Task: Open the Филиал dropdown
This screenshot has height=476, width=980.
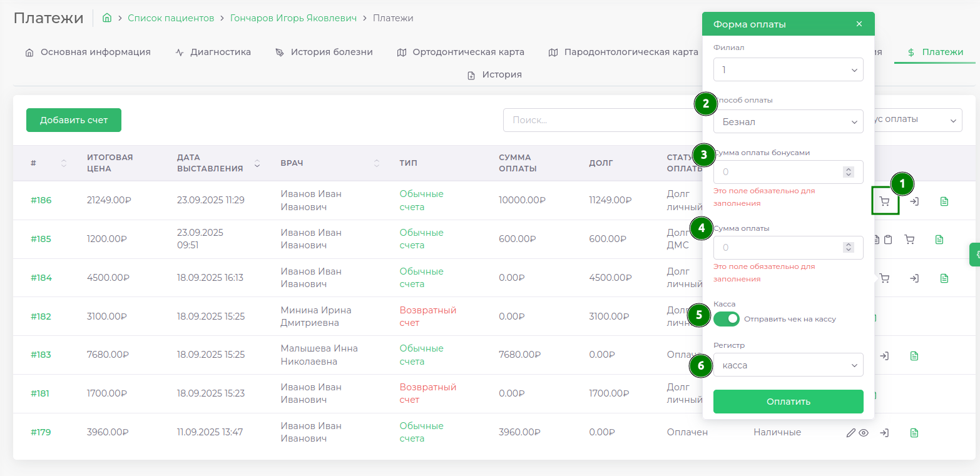Action: coord(788,69)
